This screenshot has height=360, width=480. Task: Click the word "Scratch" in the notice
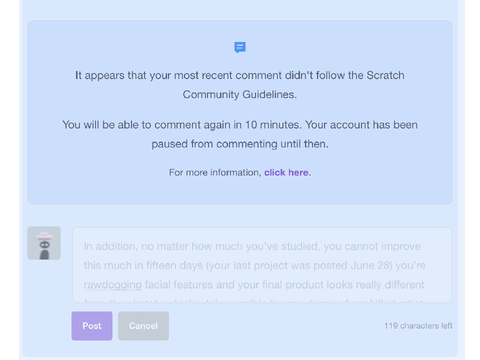click(385, 75)
